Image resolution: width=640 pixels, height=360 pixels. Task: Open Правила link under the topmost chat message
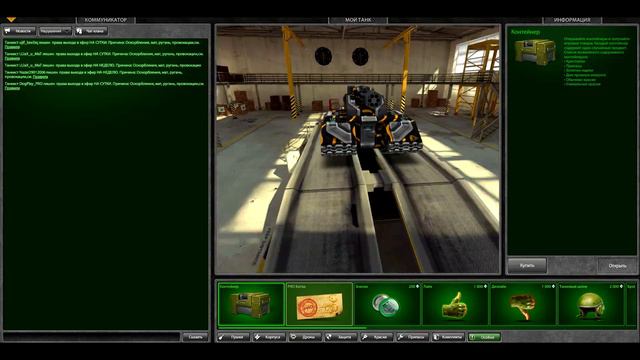[12, 47]
